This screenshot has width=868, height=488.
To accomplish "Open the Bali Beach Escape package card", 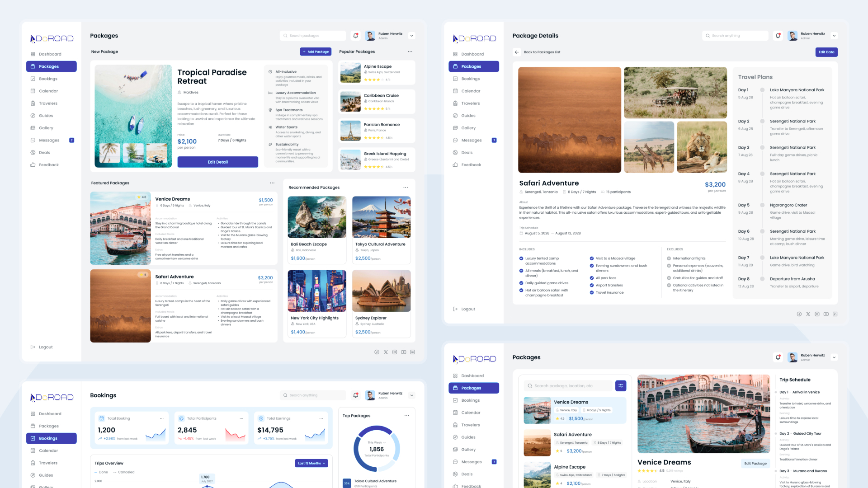I will coord(317,230).
